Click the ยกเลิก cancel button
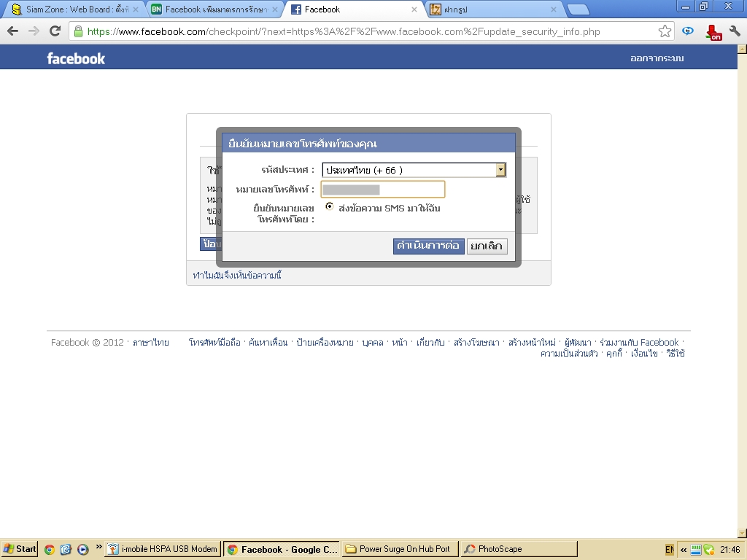 pos(487,246)
